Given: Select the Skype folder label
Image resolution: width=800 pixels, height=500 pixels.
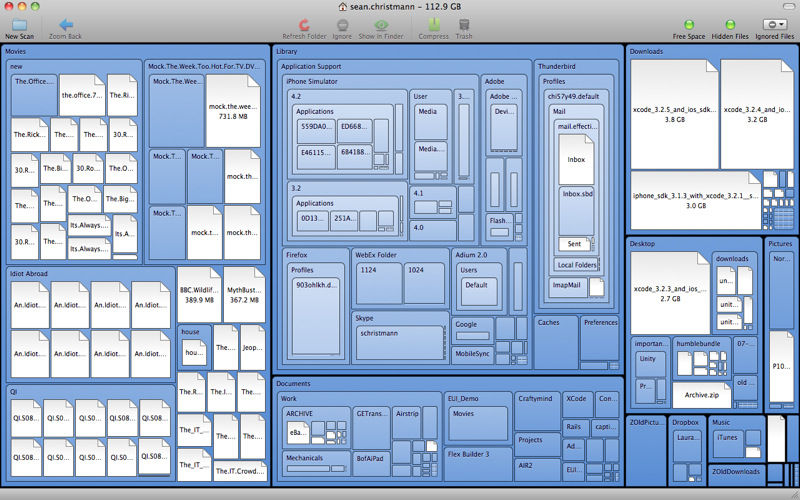Looking at the screenshot, I should point(364,318).
